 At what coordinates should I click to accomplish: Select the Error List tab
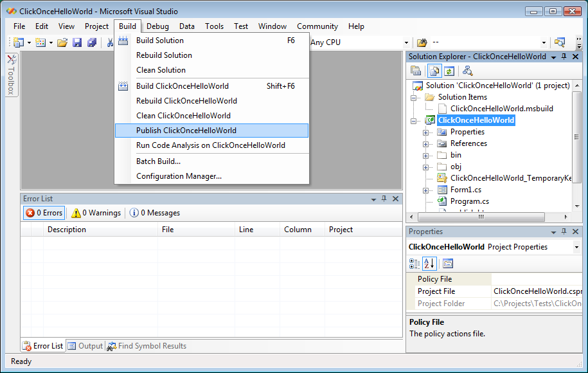[43, 346]
